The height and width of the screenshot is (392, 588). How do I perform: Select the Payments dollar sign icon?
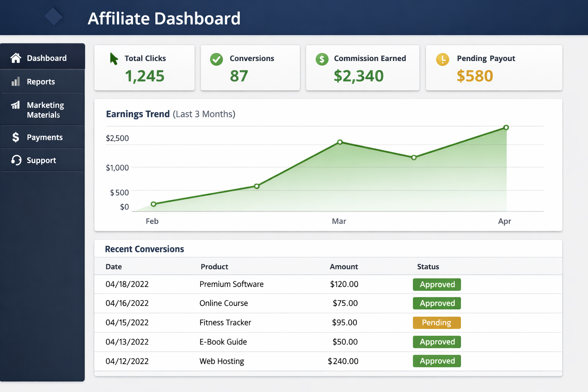point(16,137)
